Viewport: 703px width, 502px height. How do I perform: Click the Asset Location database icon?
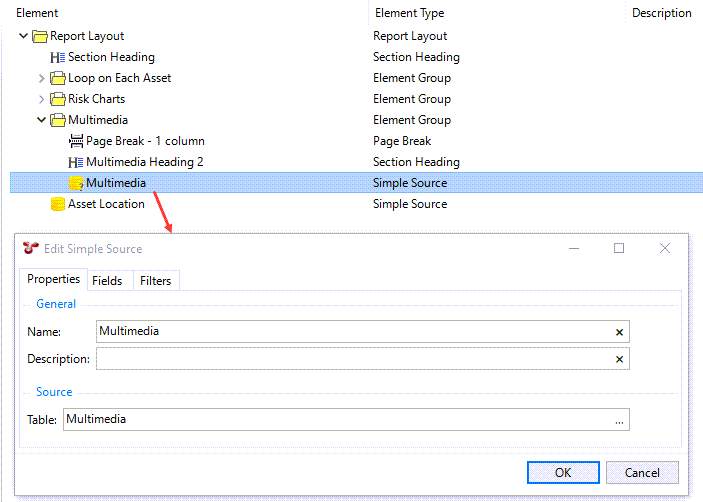58,204
